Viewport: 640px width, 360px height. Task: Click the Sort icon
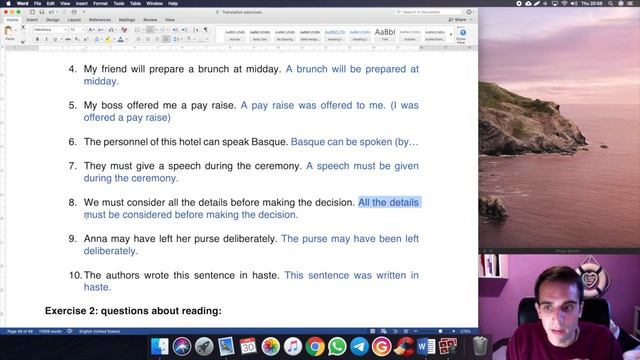[196, 29]
